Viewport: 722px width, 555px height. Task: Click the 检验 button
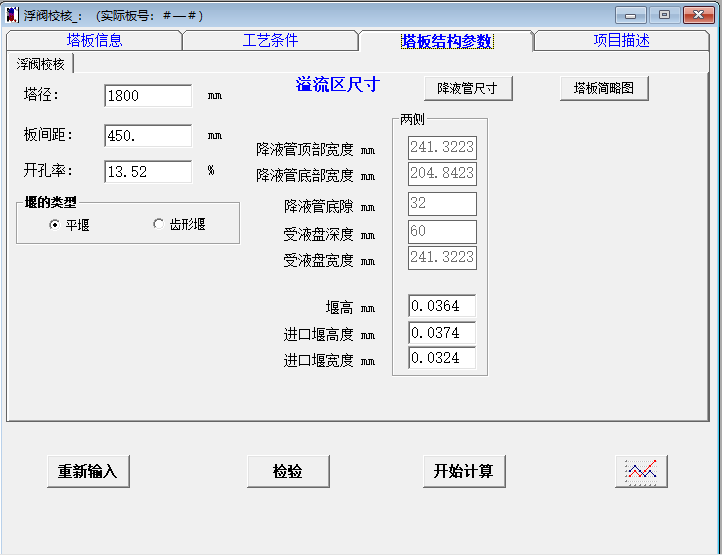point(288,471)
